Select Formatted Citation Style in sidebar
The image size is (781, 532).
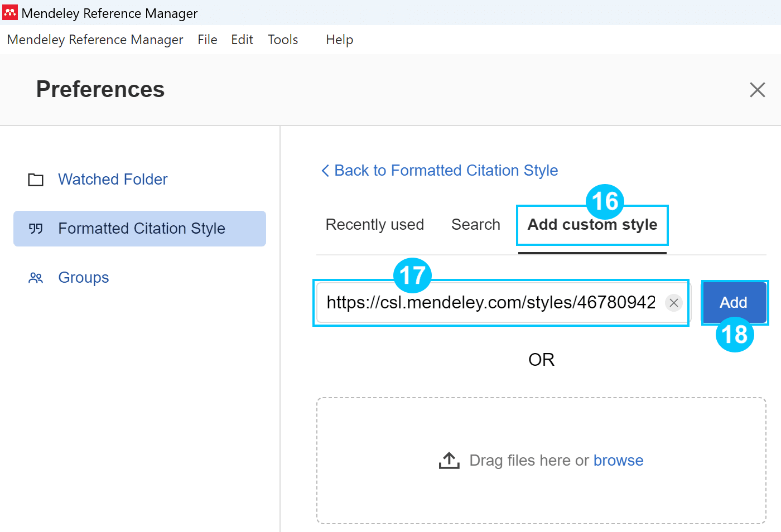click(139, 229)
